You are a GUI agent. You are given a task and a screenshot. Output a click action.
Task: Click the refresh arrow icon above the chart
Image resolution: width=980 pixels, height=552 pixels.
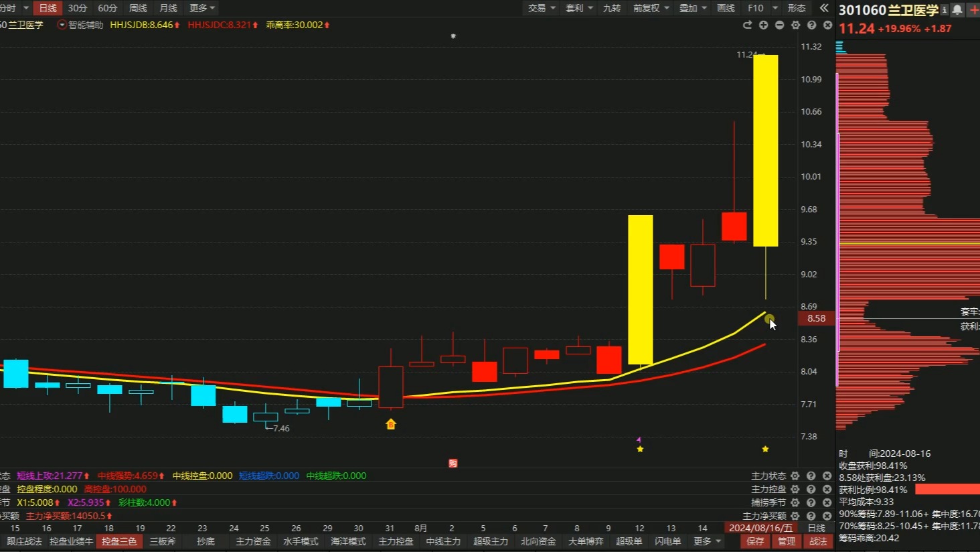coord(747,25)
